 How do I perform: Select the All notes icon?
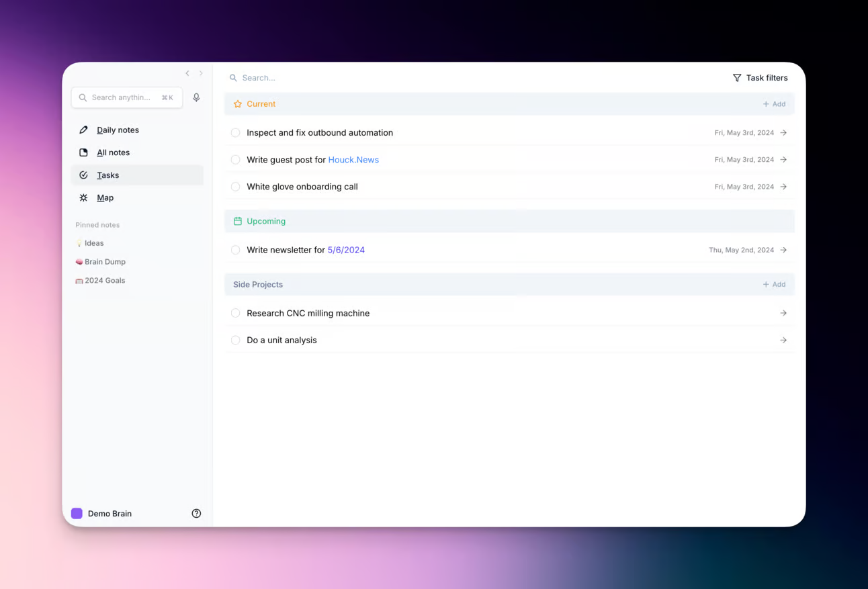83,152
